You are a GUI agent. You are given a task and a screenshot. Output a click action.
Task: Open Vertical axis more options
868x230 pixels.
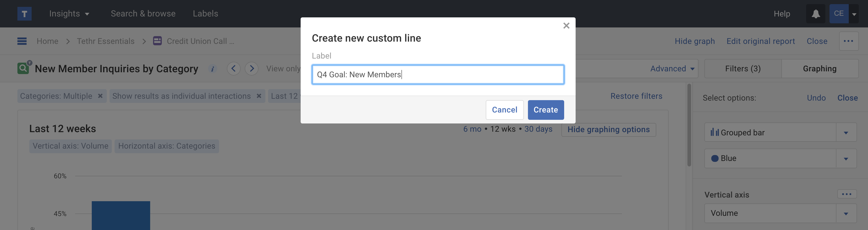click(x=846, y=194)
